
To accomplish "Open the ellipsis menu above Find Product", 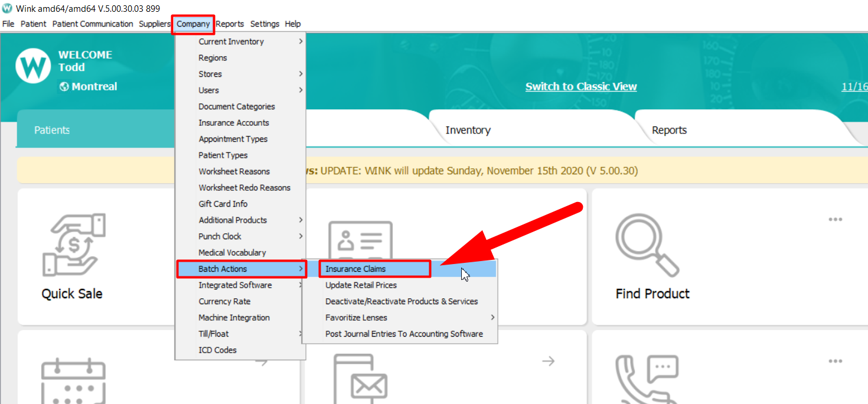I will coord(835,219).
